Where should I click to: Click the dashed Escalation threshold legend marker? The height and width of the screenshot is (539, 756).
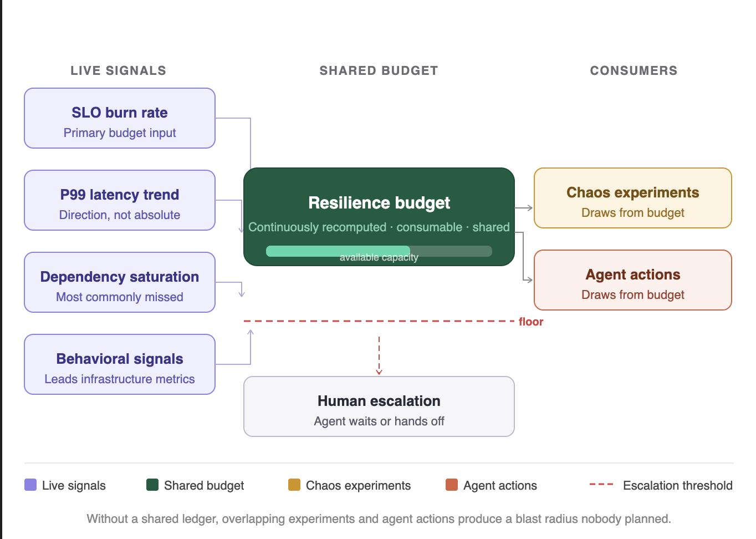pyautogui.click(x=601, y=485)
